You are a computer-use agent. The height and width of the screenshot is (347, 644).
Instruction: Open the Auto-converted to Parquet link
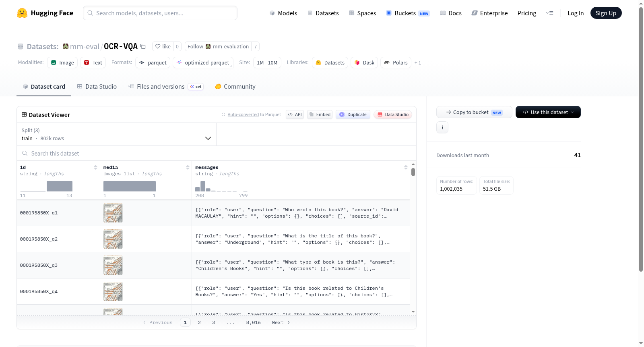click(254, 114)
